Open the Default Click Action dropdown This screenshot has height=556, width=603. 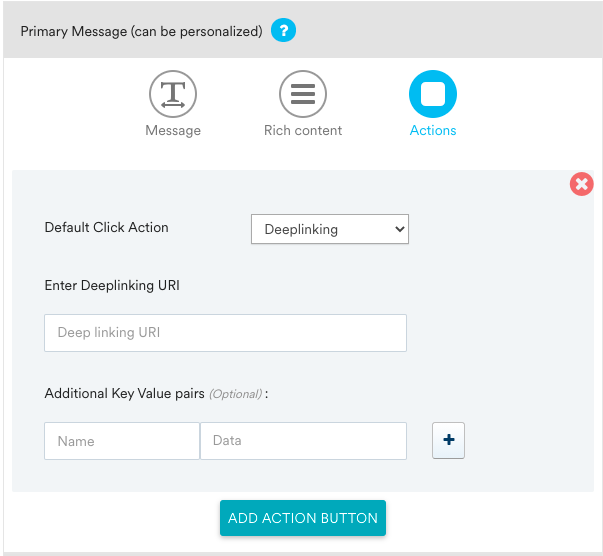pyautogui.click(x=330, y=229)
